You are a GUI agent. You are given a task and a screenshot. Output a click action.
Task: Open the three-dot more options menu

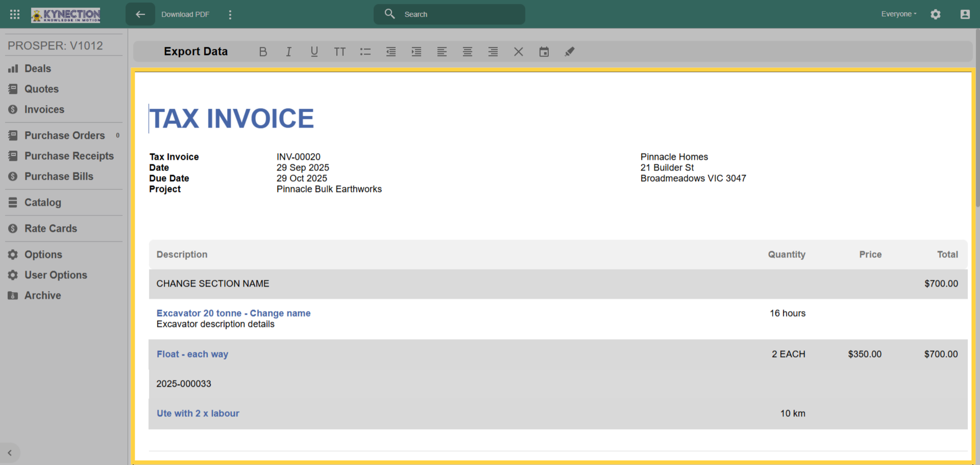230,15
